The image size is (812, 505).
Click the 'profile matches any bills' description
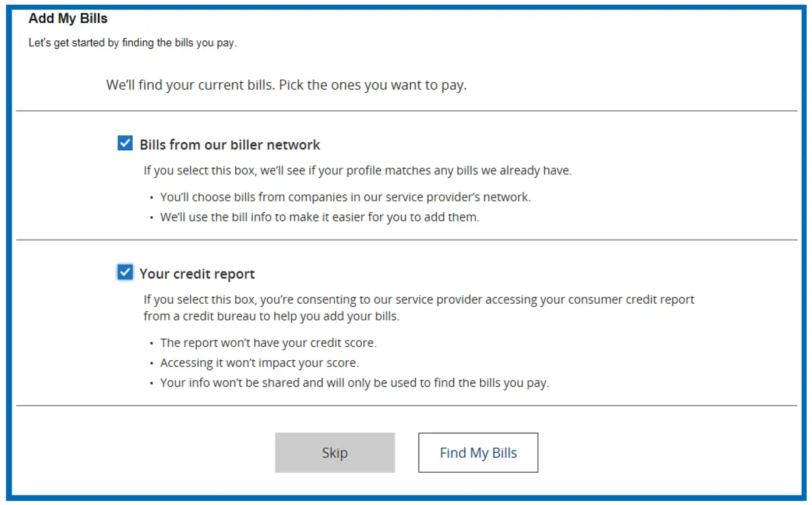(357, 170)
